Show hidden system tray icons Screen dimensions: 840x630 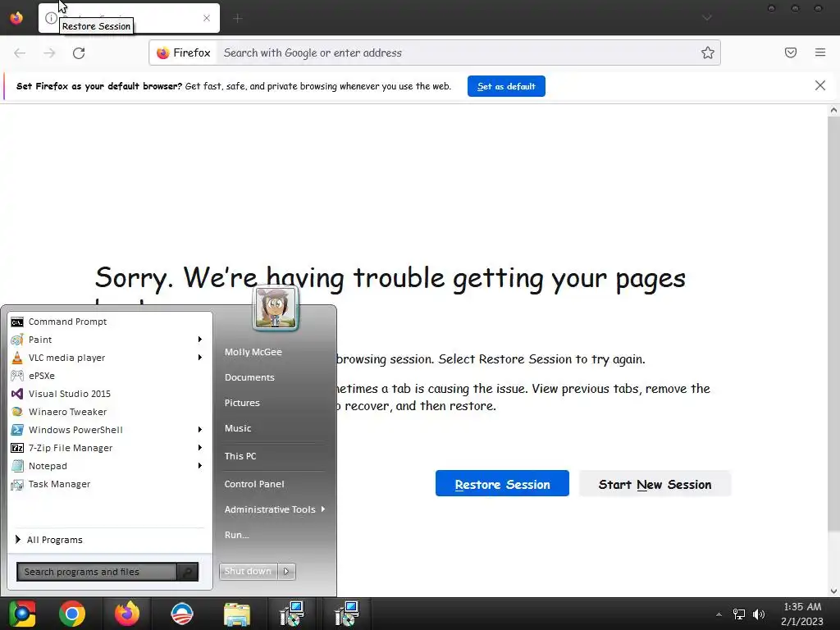(x=719, y=614)
